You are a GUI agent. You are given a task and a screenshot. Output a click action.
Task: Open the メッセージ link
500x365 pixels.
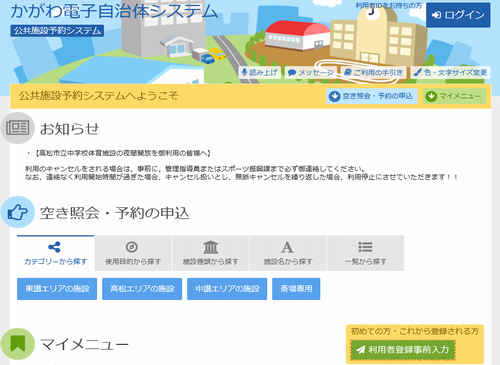point(311,72)
